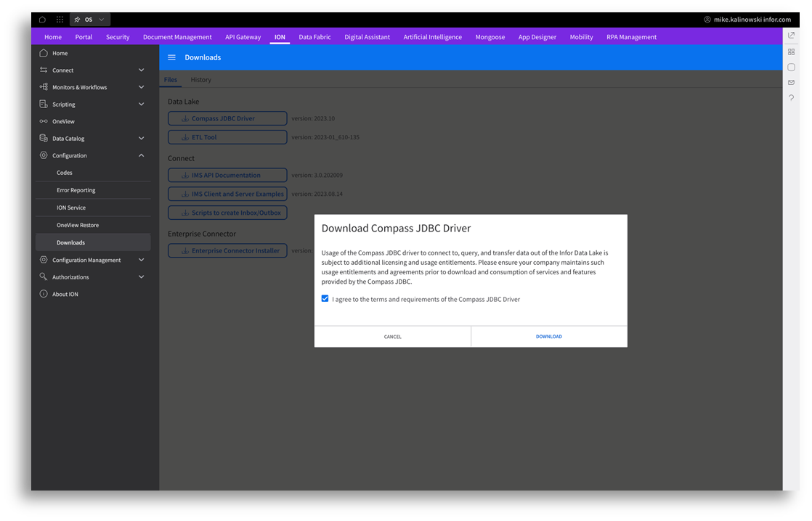Expand the Scripting section chevron
Viewport: 812px width, 521px height.
pos(142,104)
